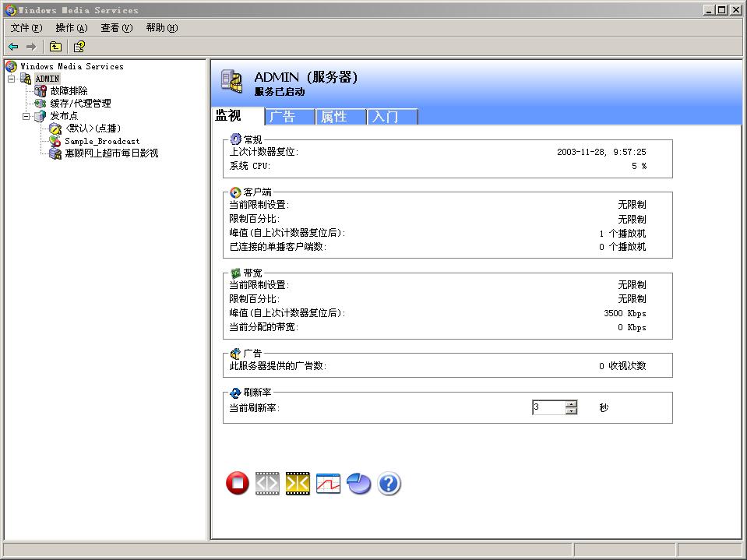Switch to the 广告 tab
The width and height of the screenshot is (747, 560).
click(290, 117)
